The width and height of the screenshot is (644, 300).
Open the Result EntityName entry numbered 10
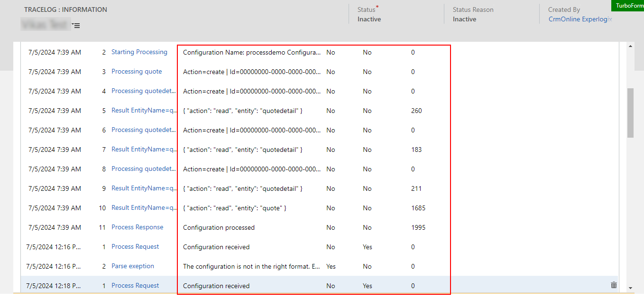(145, 208)
